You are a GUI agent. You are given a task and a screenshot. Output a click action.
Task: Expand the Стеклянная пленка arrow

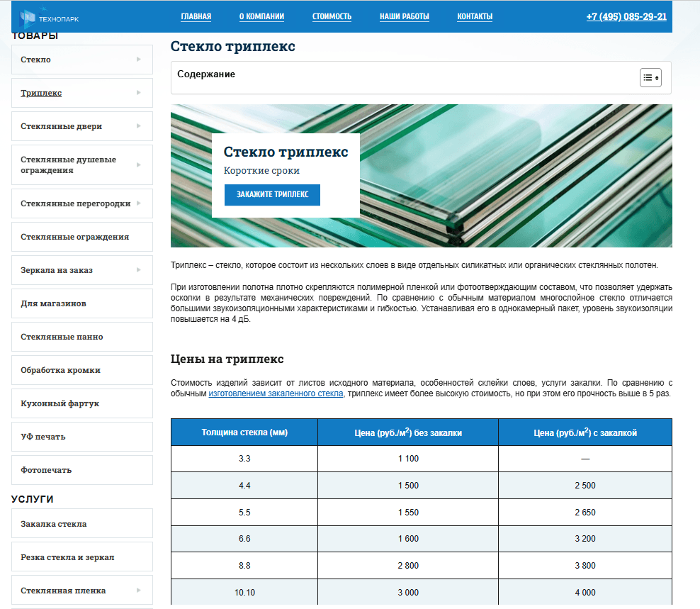coord(138,591)
